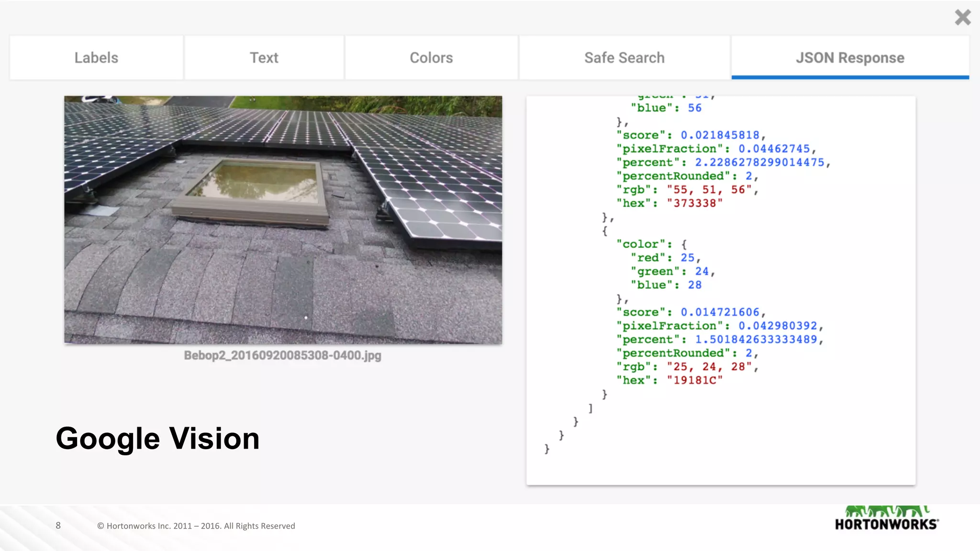Click the hex value "19181C"
The image size is (980, 551).
(694, 380)
